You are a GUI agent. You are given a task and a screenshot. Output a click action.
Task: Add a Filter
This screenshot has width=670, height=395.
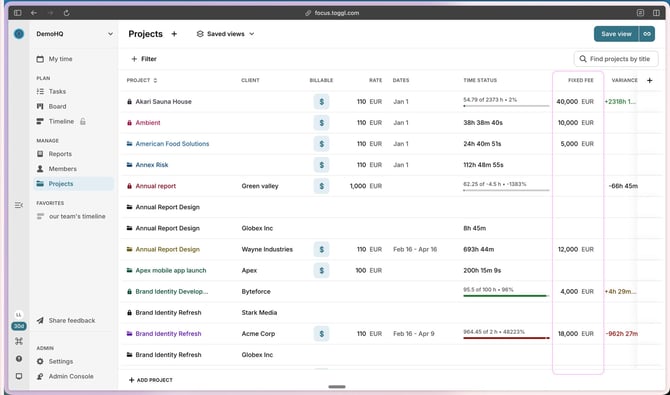(144, 59)
